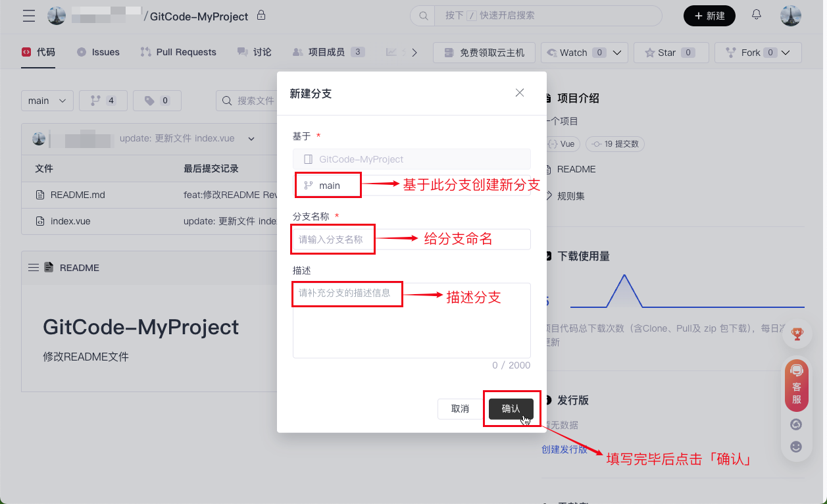Screen dimensions: 827x504
Task: Click the branches count icon showing 4
Action: (x=103, y=101)
